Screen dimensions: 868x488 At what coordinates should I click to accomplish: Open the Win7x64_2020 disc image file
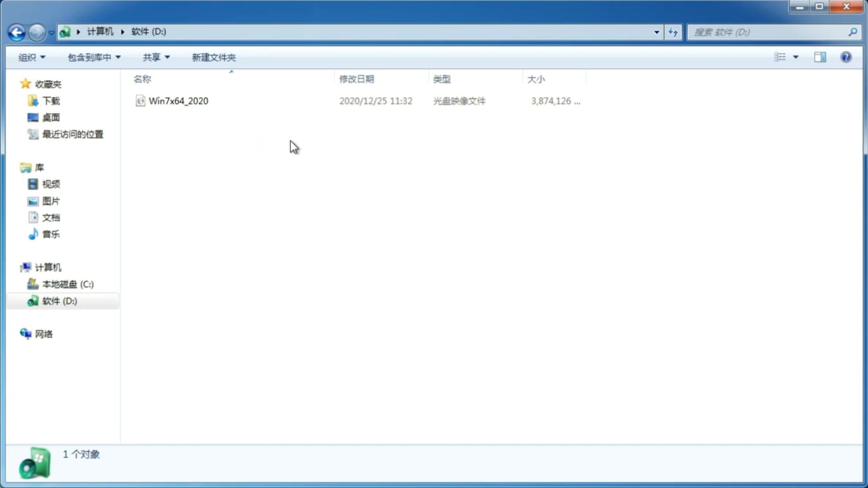tap(178, 101)
